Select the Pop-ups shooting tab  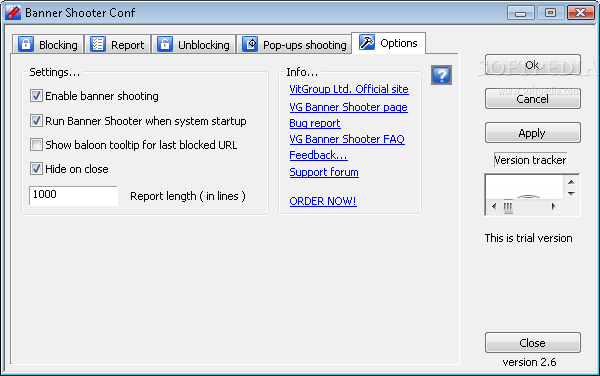(x=294, y=44)
